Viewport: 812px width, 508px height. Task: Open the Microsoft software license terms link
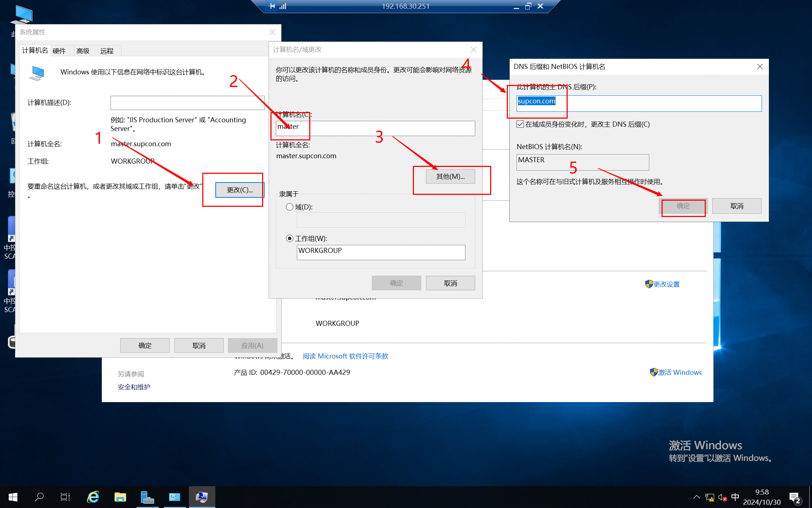tap(345, 356)
